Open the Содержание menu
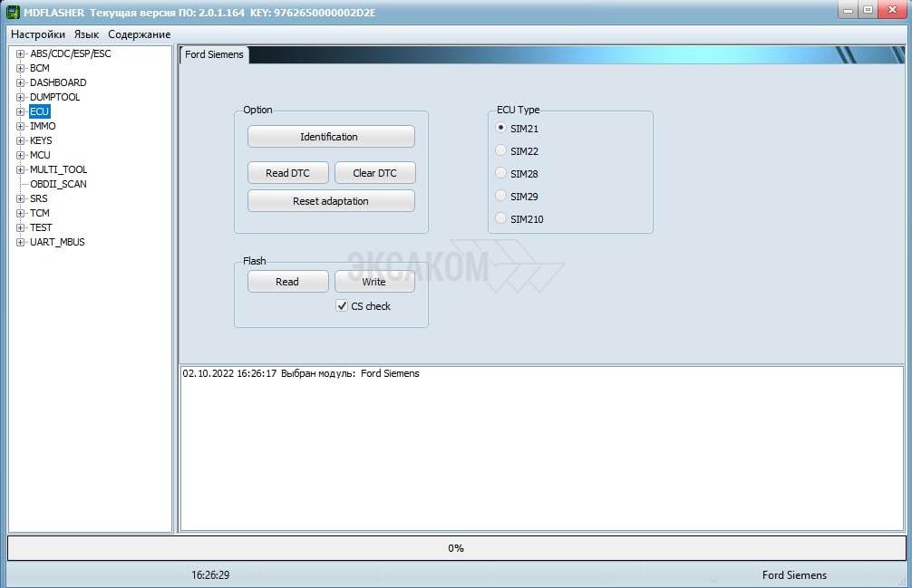The width and height of the screenshot is (912, 588). [139, 34]
